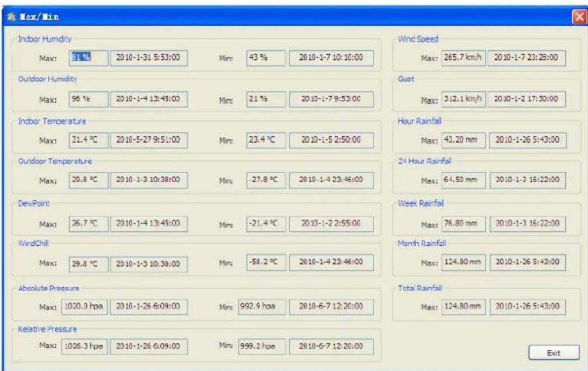The image size is (588, 371).
Task: Click DewPoint max 26.7 °C field
Action: pyautogui.click(x=88, y=222)
